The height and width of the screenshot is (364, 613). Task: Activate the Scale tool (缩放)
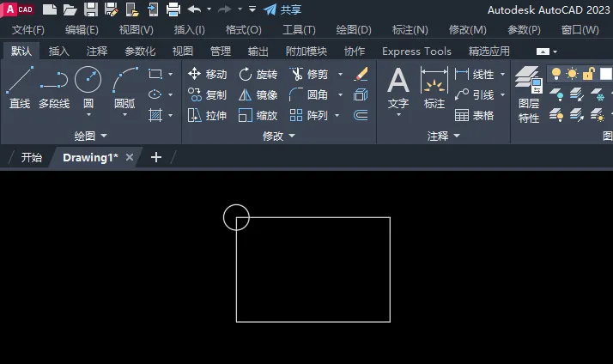258,115
